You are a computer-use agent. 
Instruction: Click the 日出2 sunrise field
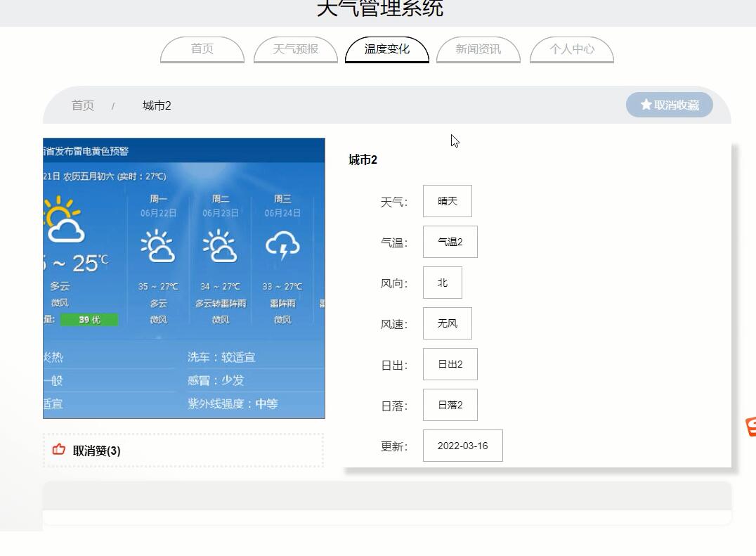450,363
